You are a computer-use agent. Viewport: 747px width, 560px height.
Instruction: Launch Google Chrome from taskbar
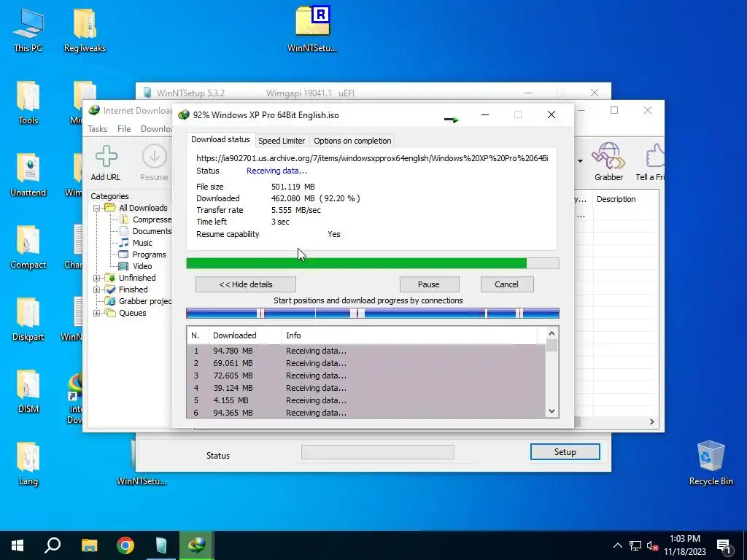(125, 545)
